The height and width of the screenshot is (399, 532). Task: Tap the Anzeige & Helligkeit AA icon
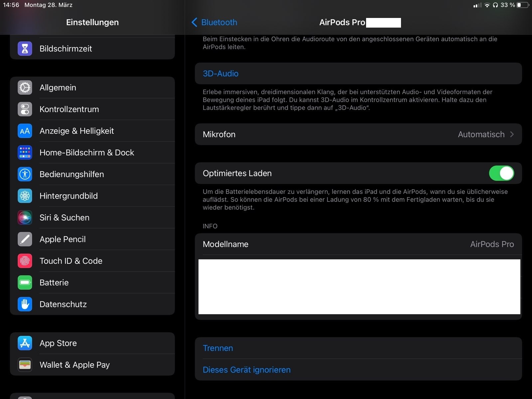pyautogui.click(x=25, y=131)
